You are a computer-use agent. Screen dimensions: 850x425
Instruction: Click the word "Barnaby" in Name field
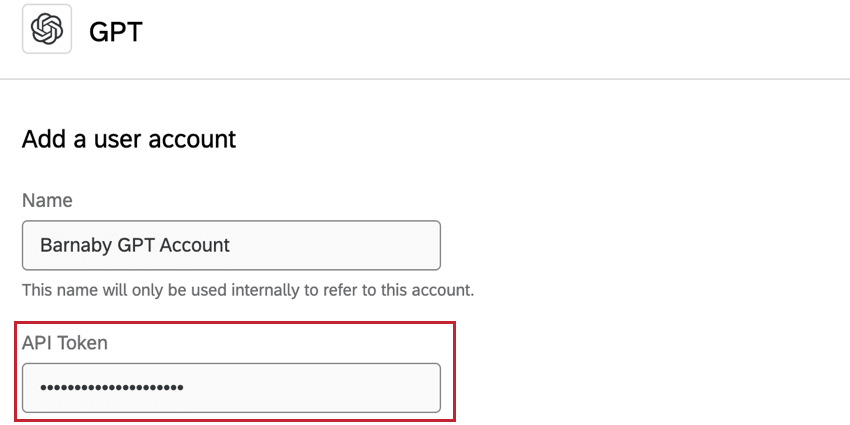(73, 245)
